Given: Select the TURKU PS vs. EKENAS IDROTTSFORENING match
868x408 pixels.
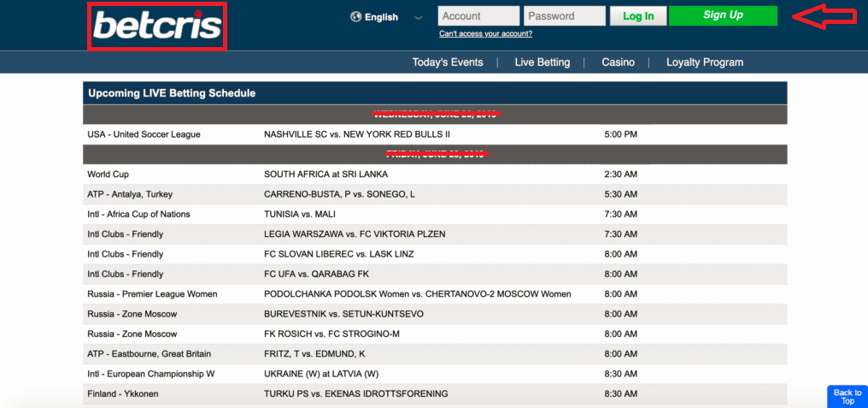Looking at the screenshot, I should click(x=356, y=393).
